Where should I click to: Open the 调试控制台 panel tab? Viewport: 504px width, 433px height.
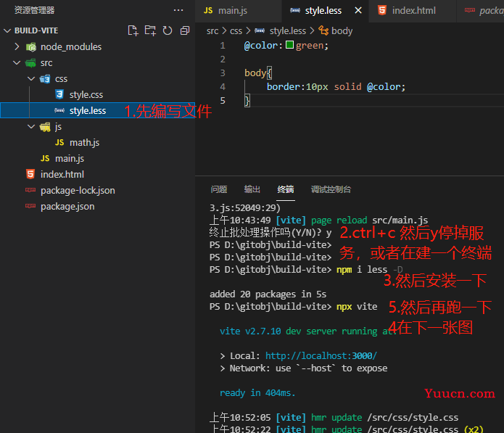click(x=331, y=189)
